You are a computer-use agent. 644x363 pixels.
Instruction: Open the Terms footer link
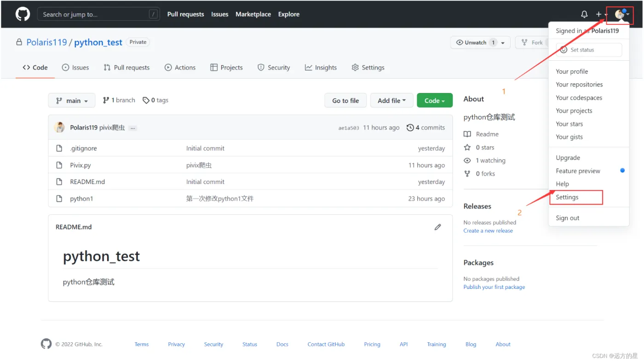142,344
